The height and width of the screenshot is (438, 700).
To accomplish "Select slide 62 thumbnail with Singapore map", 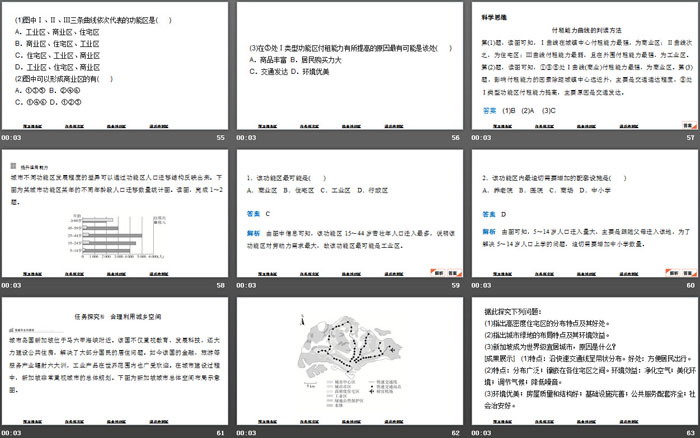I will coord(350,361).
